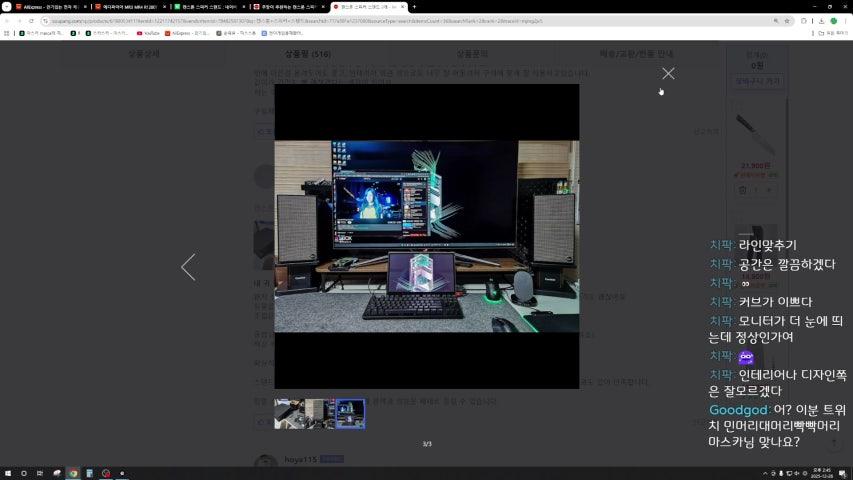Click the enlarged desk setup photo
The width and height of the screenshot is (853, 480).
coord(426,236)
